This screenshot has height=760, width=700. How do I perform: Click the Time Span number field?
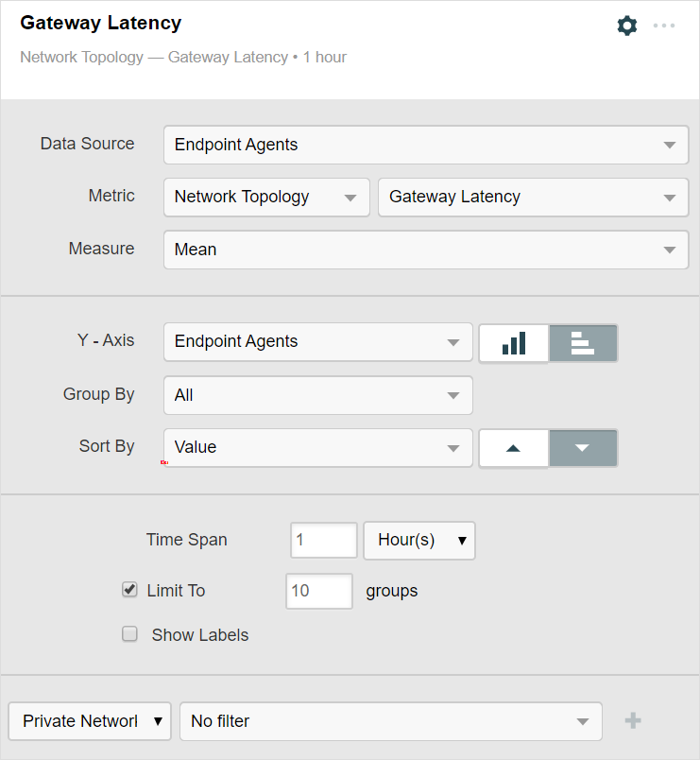[323, 541]
